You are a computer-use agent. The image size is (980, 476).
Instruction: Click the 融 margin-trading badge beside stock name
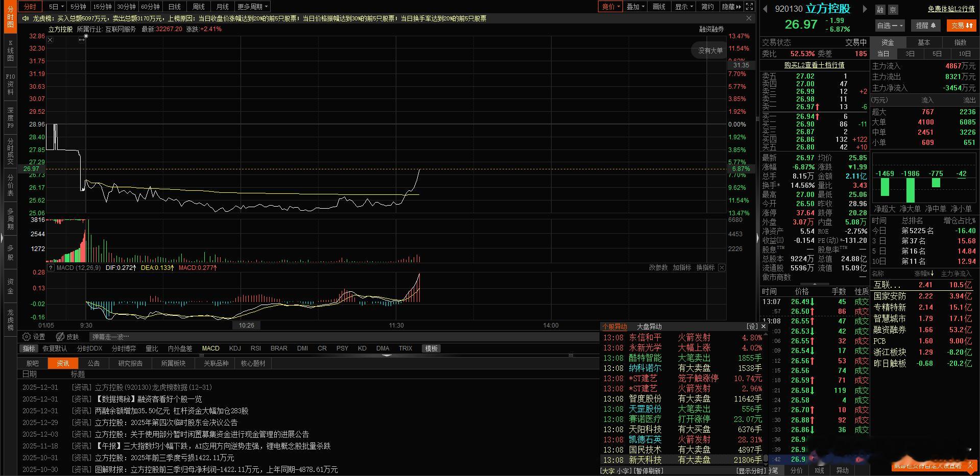pyautogui.click(x=880, y=10)
